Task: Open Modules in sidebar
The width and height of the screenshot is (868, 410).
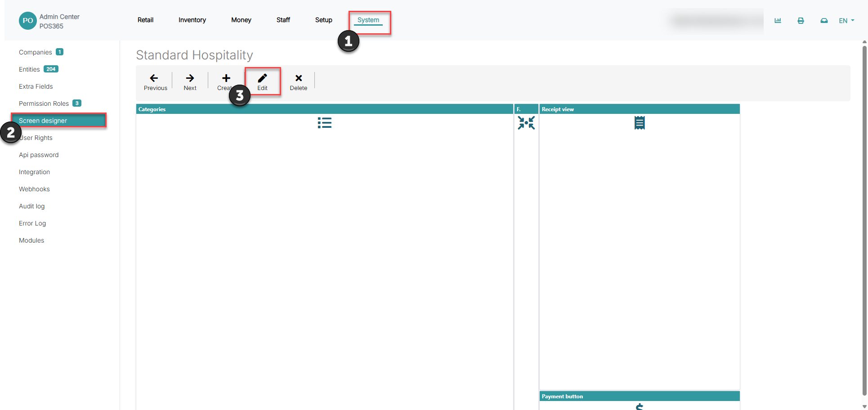Action: click(x=31, y=240)
